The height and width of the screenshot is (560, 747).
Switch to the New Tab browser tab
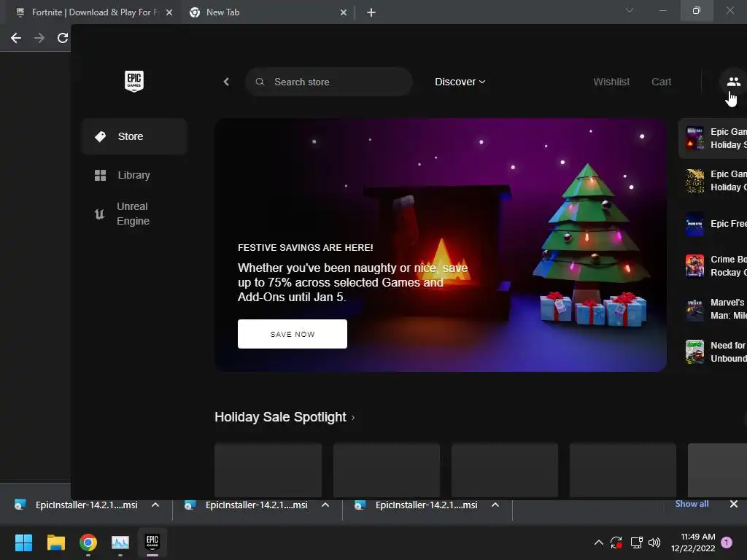tap(267, 12)
